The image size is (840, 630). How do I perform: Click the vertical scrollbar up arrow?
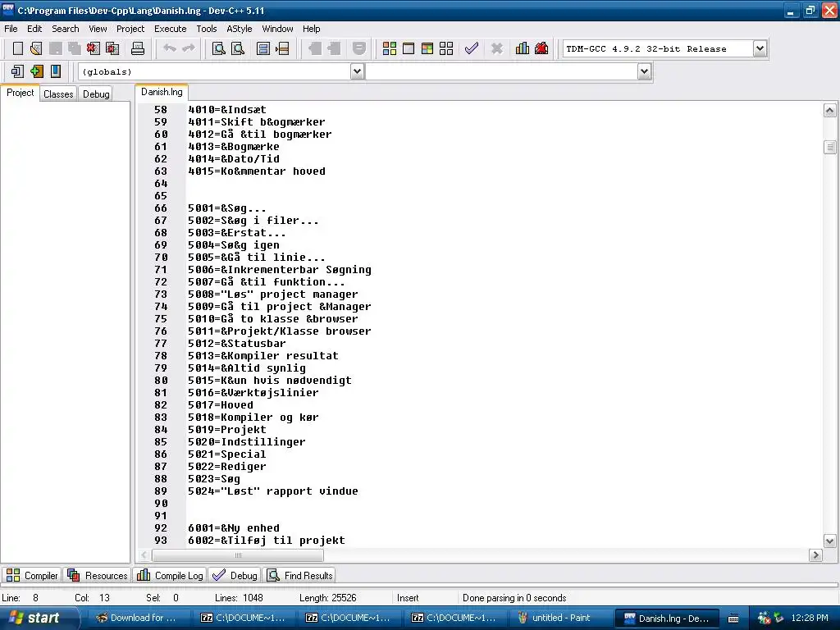(x=829, y=111)
